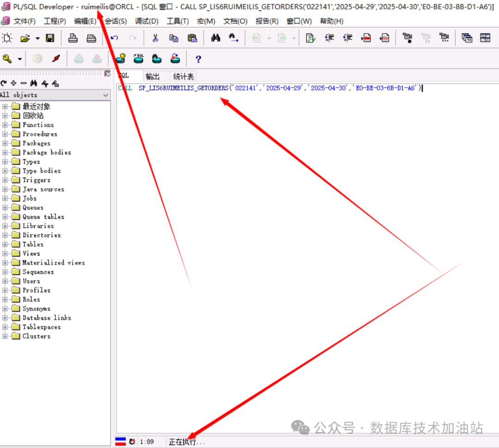
Task: Stop execution with the red Break icon
Action: click(56, 59)
